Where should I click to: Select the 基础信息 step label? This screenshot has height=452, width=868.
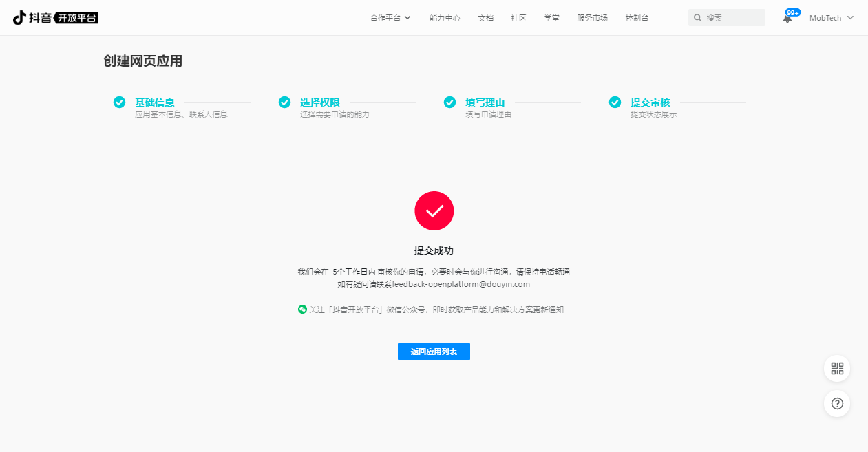pos(155,103)
